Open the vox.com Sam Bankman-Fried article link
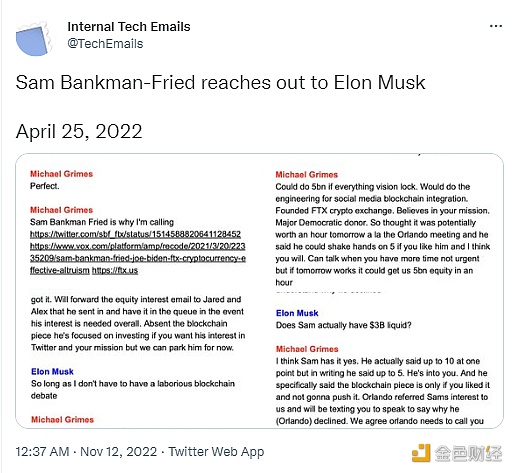Viewport: 513px width, 473px height. [x=138, y=258]
